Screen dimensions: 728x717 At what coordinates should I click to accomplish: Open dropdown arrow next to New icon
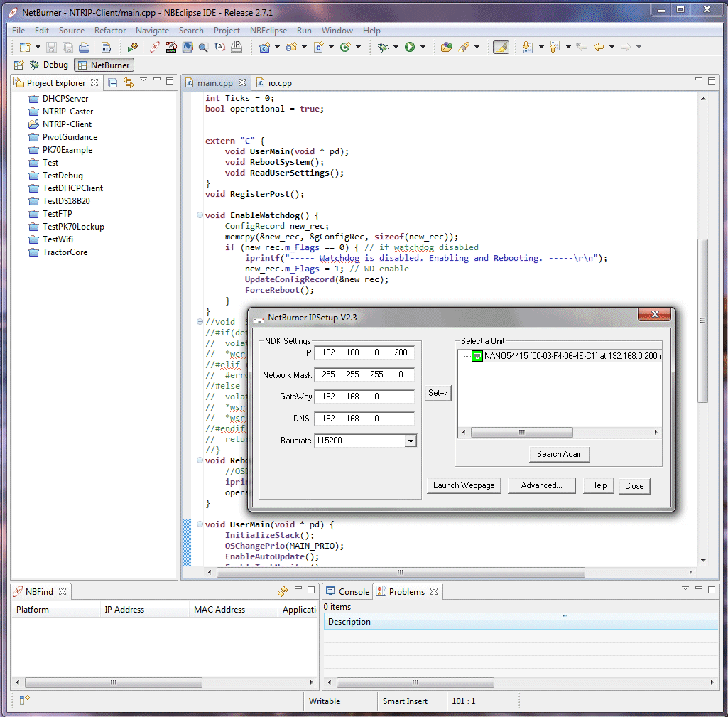pyautogui.click(x=38, y=47)
